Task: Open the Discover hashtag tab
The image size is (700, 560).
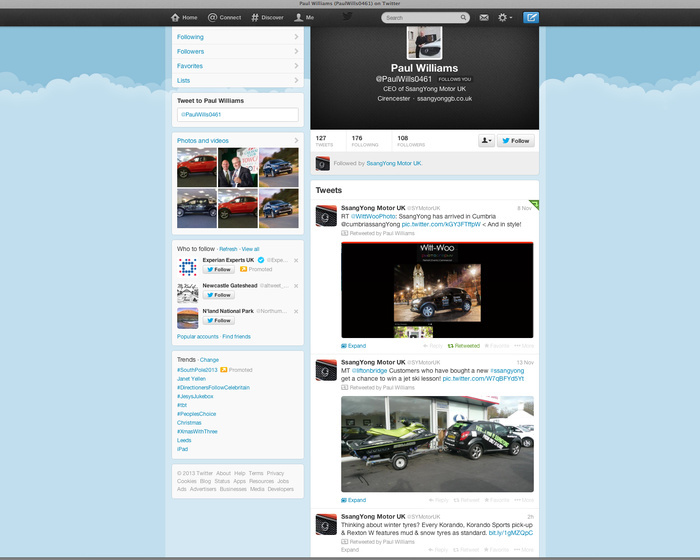Action: click(x=267, y=17)
